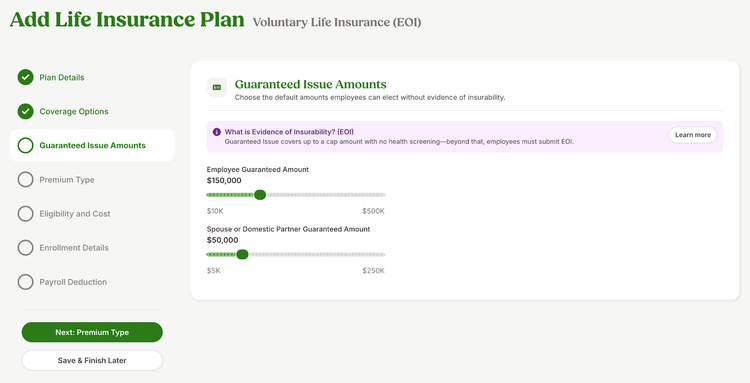The height and width of the screenshot is (383, 750).
Task: Click the Enrollment Details step circle
Action: [x=25, y=248]
